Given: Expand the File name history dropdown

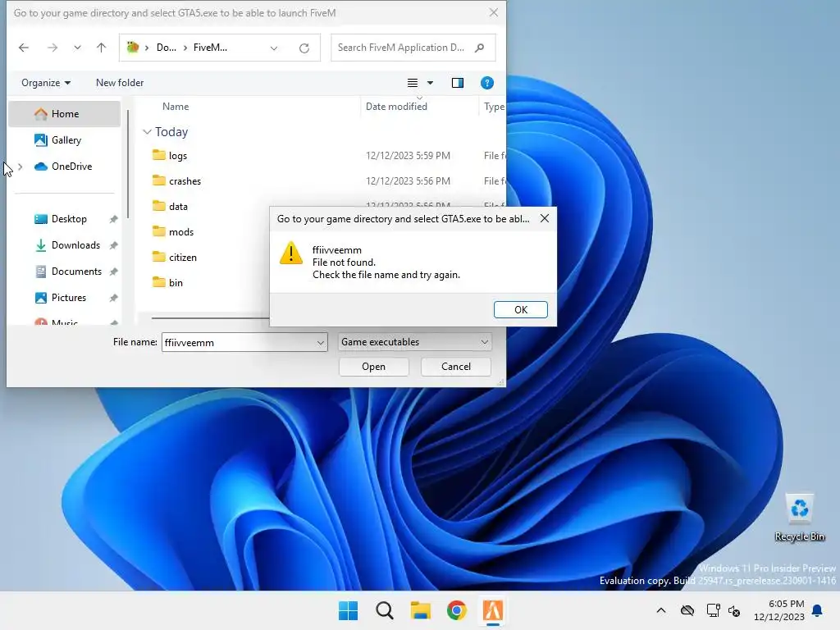Looking at the screenshot, I should (x=321, y=342).
